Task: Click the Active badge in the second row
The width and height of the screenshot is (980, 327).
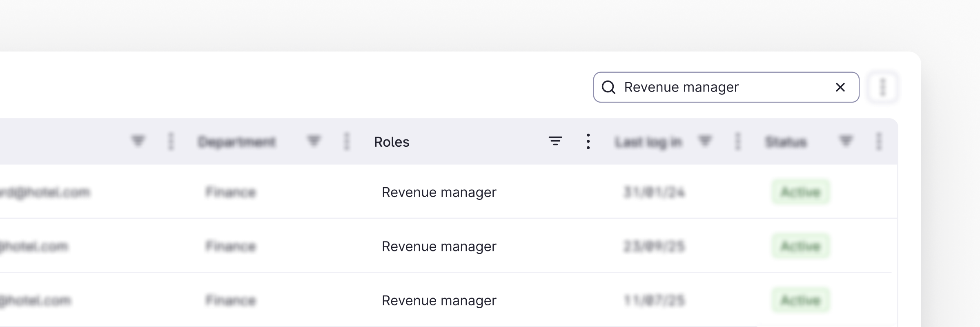Action: (x=800, y=246)
